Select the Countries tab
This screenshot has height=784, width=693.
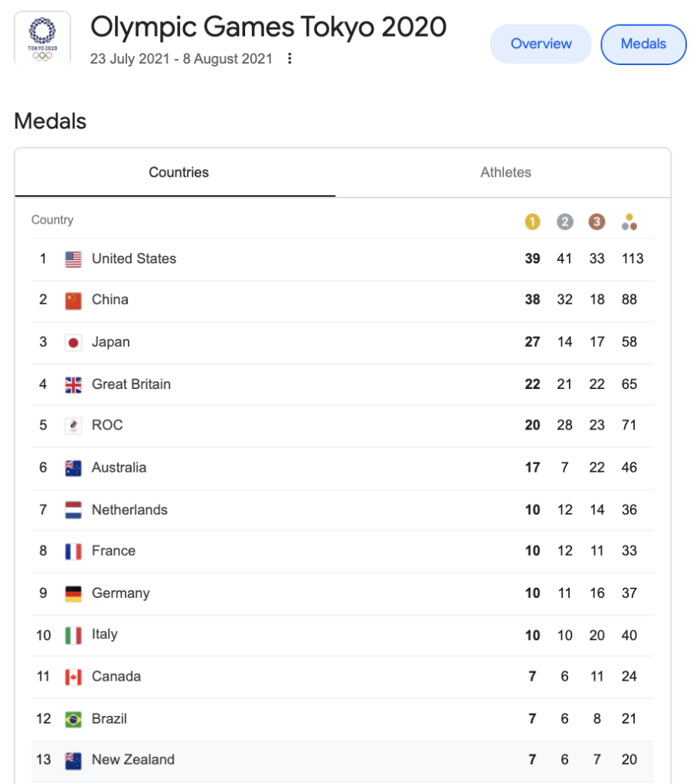point(178,172)
